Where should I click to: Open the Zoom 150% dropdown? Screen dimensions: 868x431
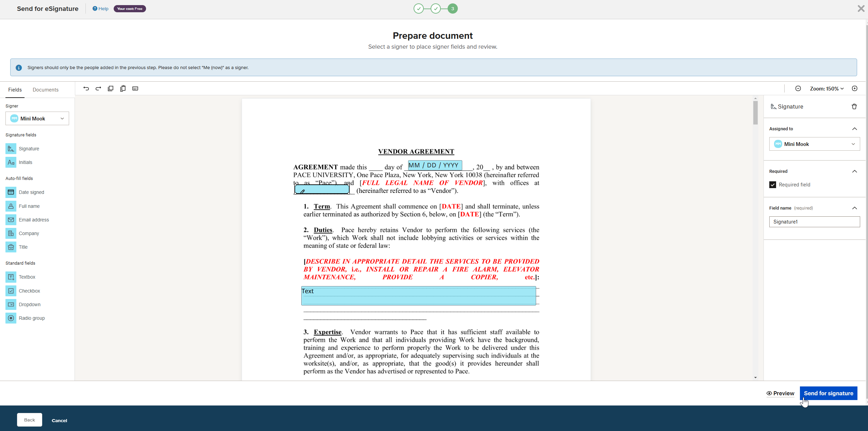click(826, 88)
